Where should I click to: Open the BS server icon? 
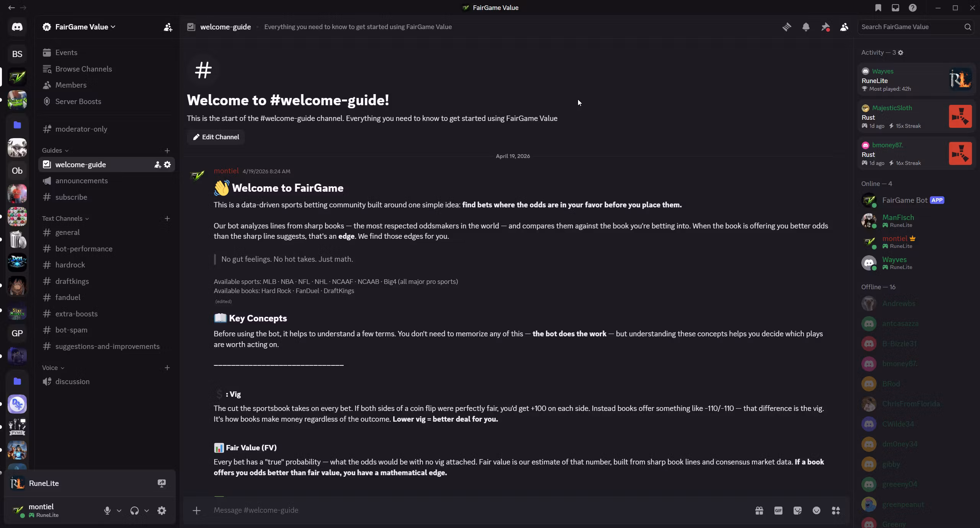[x=17, y=54]
